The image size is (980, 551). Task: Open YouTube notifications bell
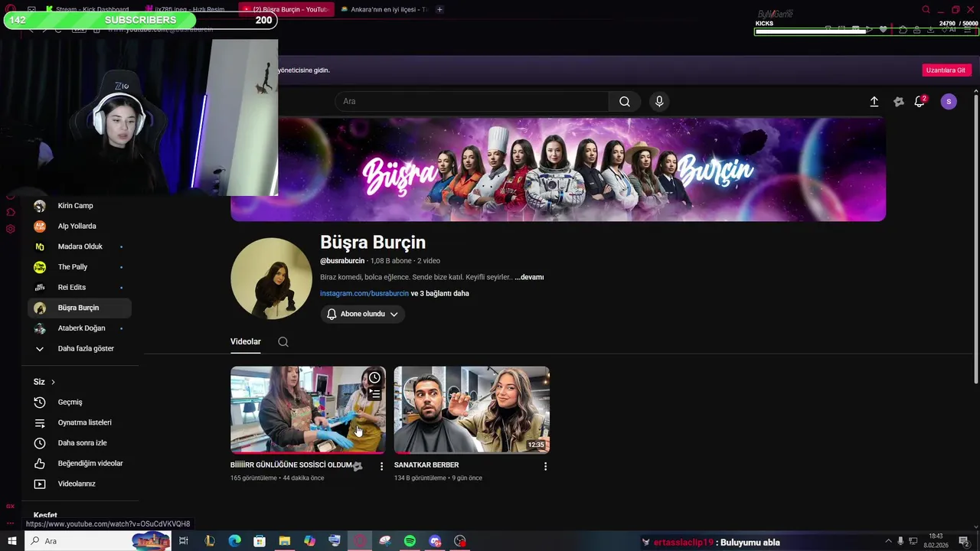pyautogui.click(x=920, y=101)
